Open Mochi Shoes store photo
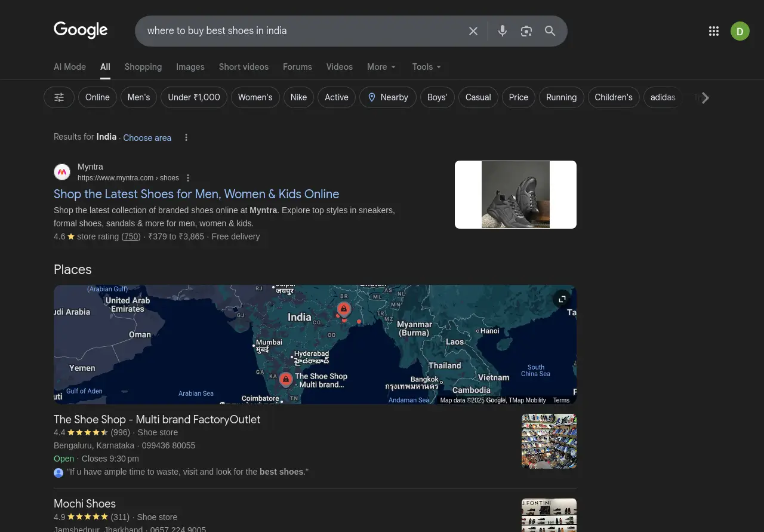Image resolution: width=764 pixels, height=532 pixels. (549, 515)
